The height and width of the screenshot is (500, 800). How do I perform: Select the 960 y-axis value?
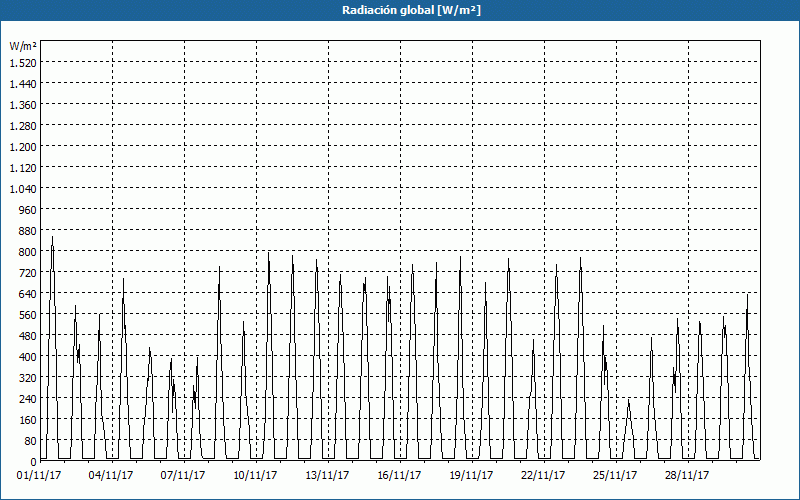29,210
